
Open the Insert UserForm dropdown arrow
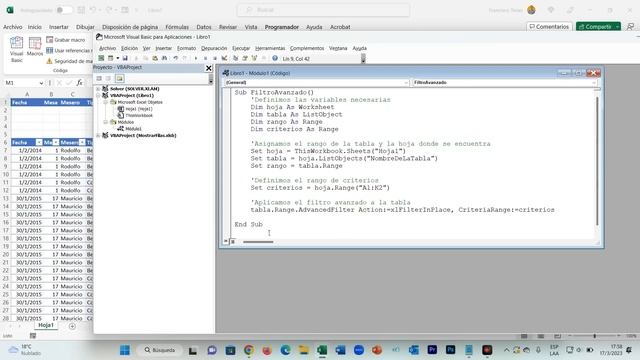point(118,58)
